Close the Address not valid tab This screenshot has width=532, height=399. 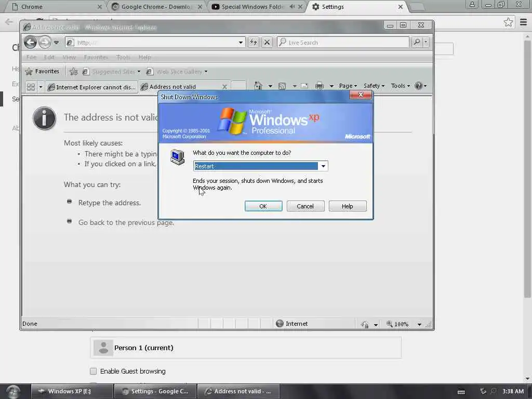click(x=224, y=87)
